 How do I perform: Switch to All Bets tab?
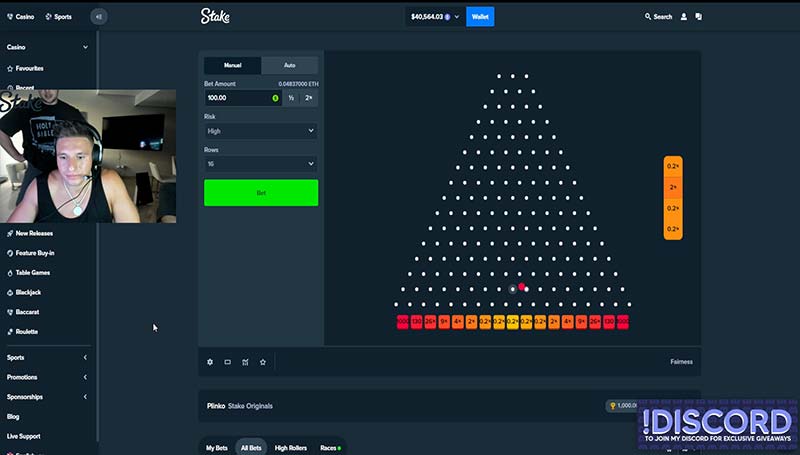tap(251, 448)
